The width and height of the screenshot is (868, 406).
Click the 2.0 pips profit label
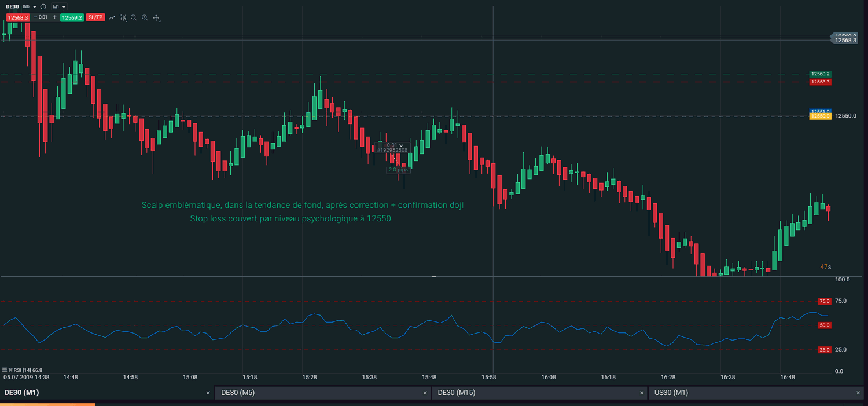click(398, 170)
